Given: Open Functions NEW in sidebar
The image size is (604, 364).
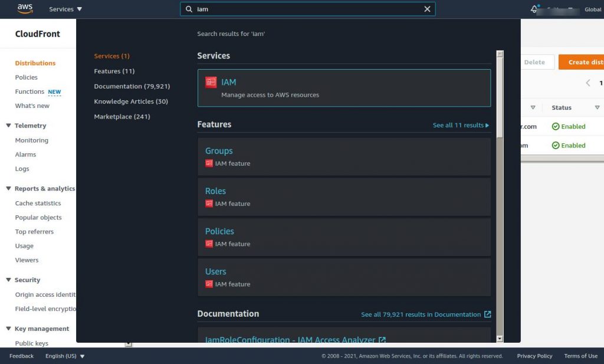Looking at the screenshot, I should (x=38, y=91).
